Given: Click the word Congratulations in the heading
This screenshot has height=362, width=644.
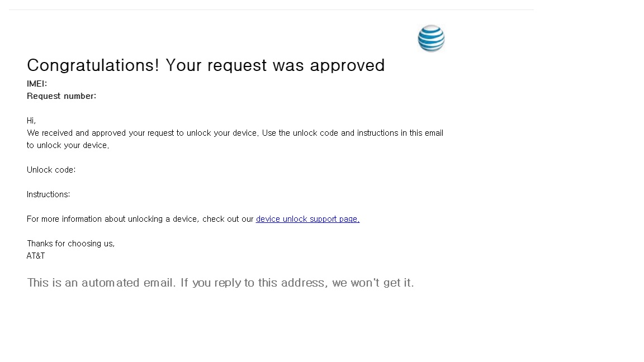Looking at the screenshot, I should [x=93, y=65].
